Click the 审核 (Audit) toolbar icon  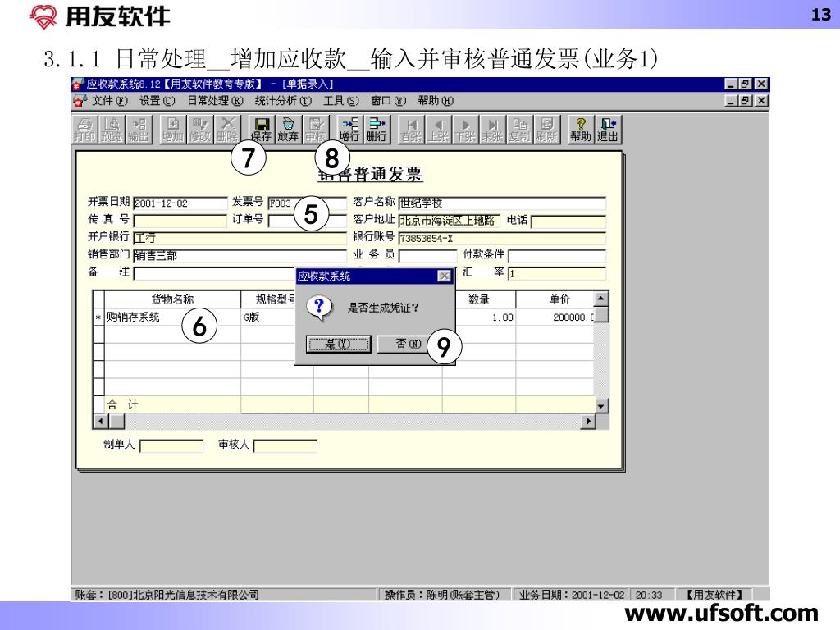tap(316, 130)
